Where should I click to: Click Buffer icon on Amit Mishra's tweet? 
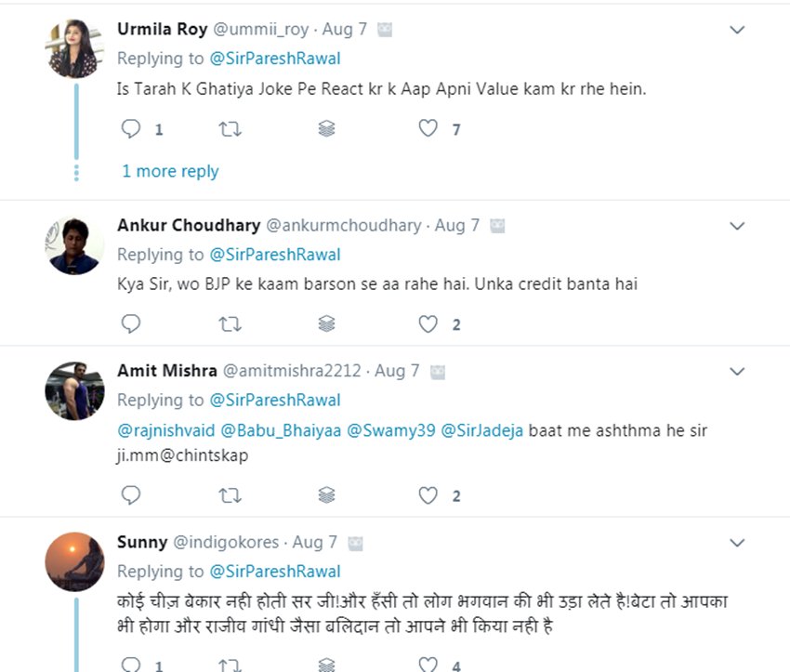(326, 495)
